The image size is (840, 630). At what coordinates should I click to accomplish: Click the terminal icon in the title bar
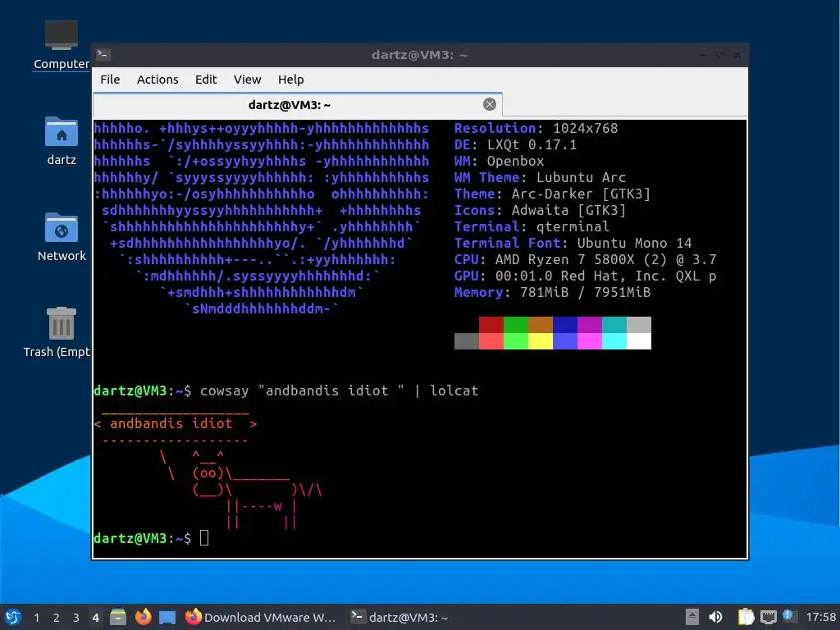[103, 55]
